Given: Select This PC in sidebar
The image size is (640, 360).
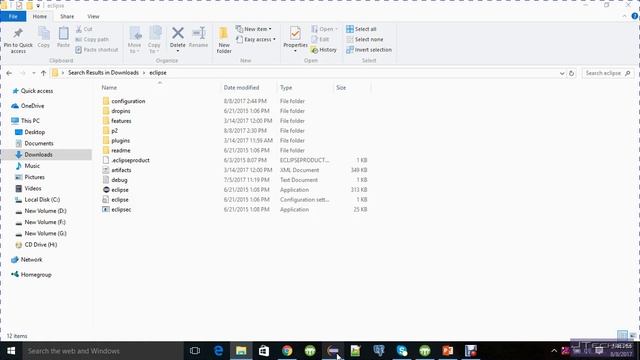Looking at the screenshot, I should 30,120.
